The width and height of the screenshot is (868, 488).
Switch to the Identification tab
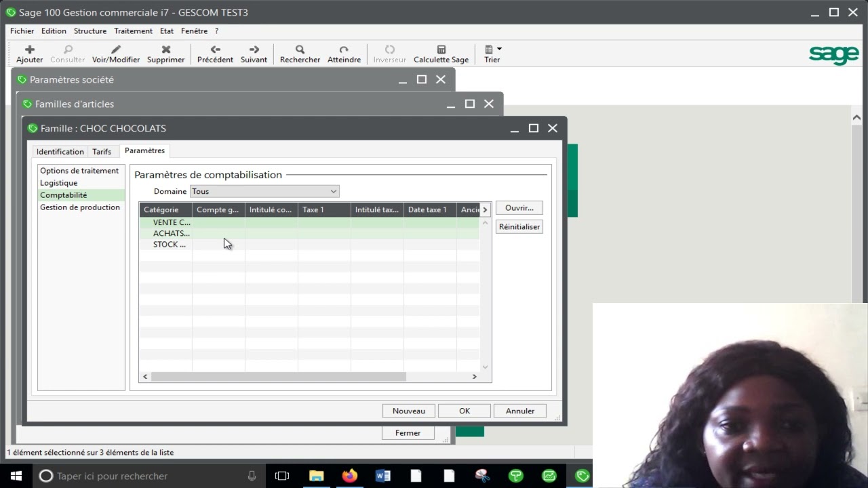(x=60, y=151)
